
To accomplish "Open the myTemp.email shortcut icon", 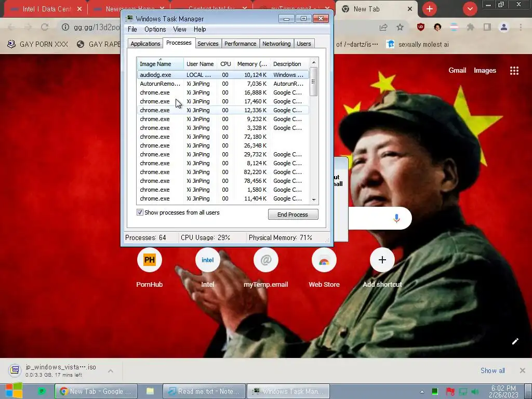I will [x=265, y=260].
